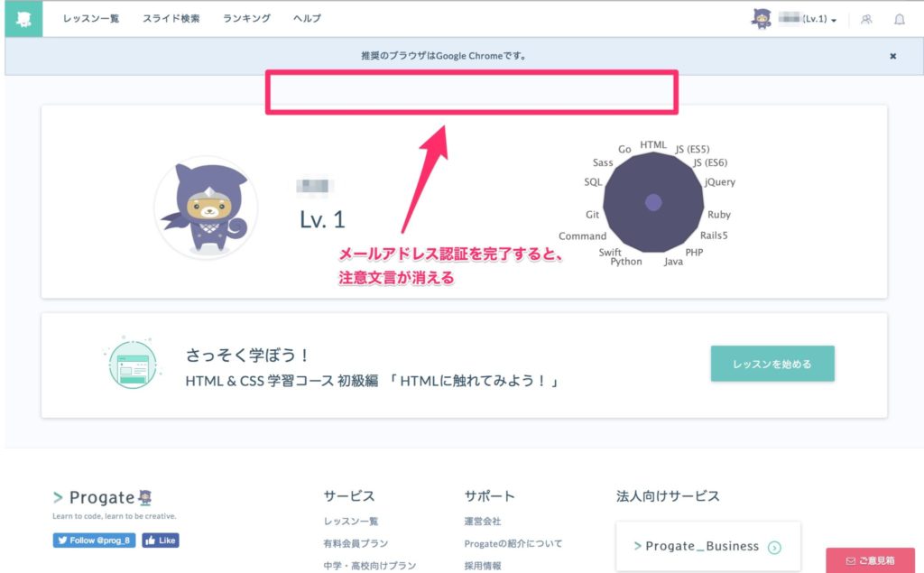Viewport: 924px width, 573px height.
Task: Click the Rails5 label on radar chart
Action: pyautogui.click(x=714, y=236)
